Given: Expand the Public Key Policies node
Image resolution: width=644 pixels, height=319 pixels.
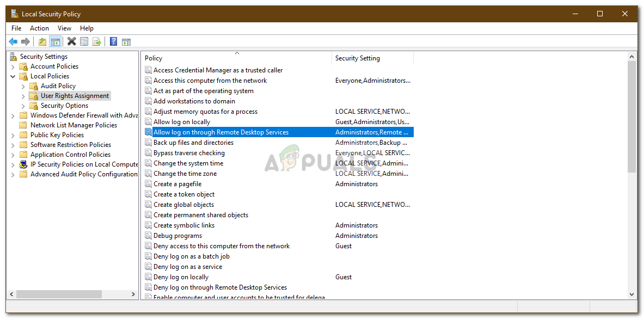Looking at the screenshot, I should (x=13, y=135).
